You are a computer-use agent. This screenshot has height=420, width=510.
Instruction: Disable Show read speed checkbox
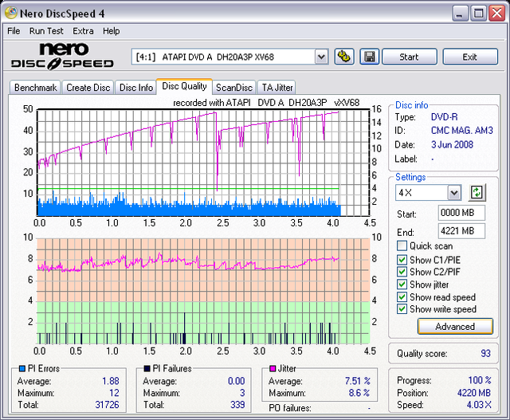(x=402, y=296)
